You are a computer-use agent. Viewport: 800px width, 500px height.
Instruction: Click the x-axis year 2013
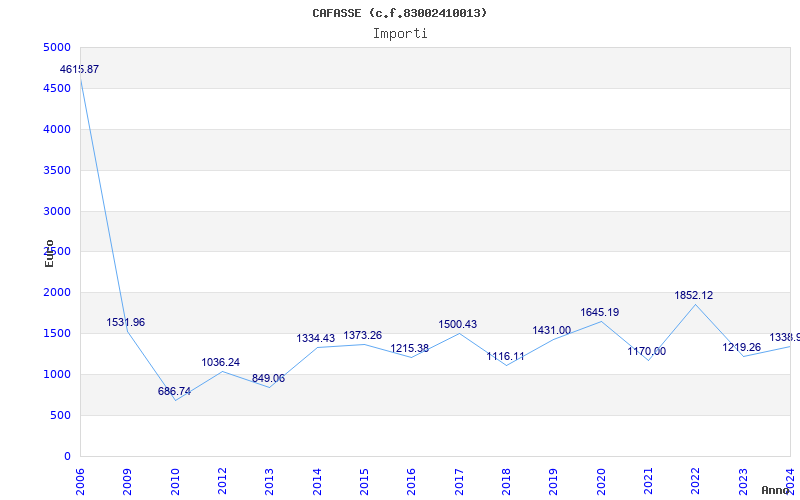[269, 482]
